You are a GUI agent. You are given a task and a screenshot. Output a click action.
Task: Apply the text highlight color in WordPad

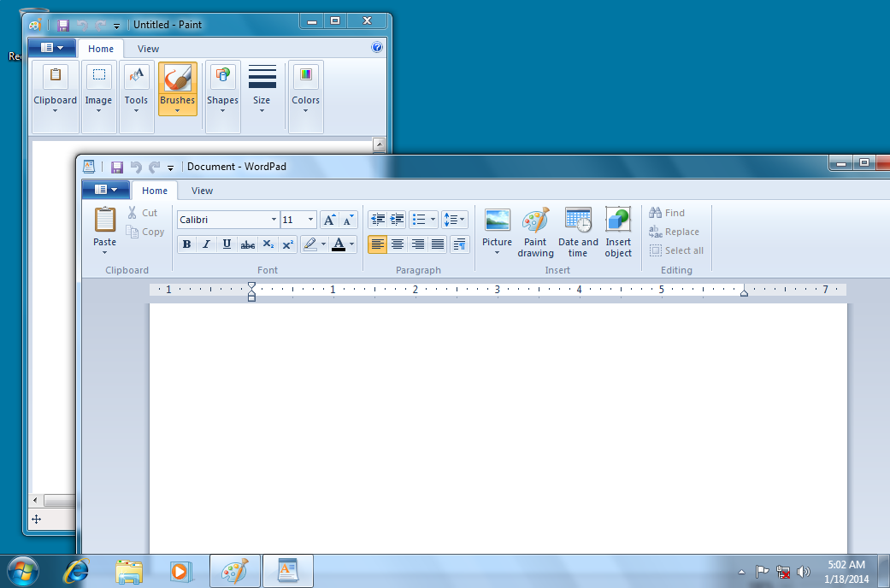(x=309, y=244)
